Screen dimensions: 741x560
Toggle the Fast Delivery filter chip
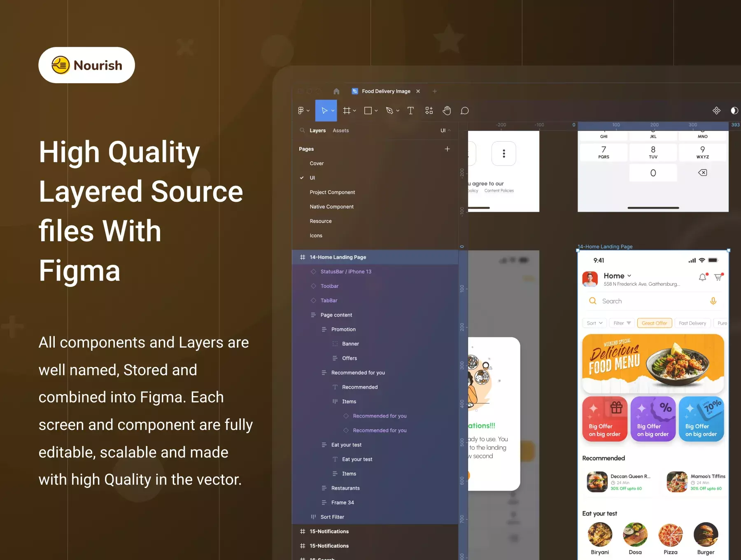pyautogui.click(x=692, y=323)
